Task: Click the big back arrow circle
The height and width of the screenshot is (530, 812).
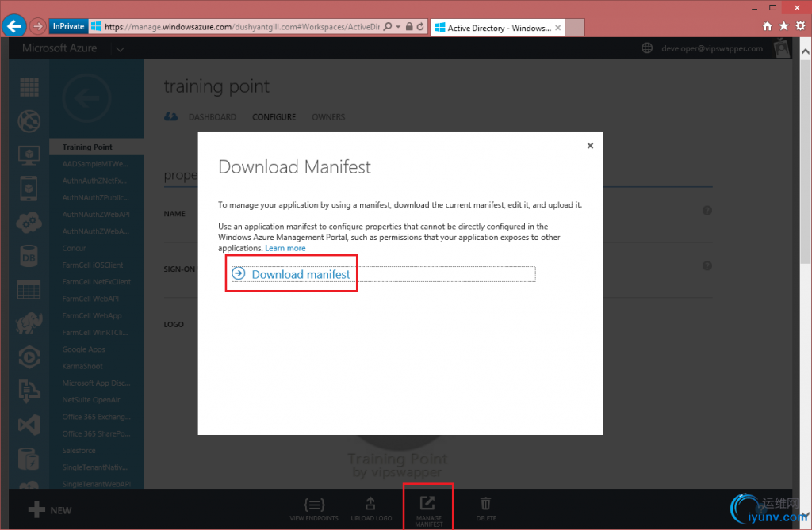Action: [86, 97]
